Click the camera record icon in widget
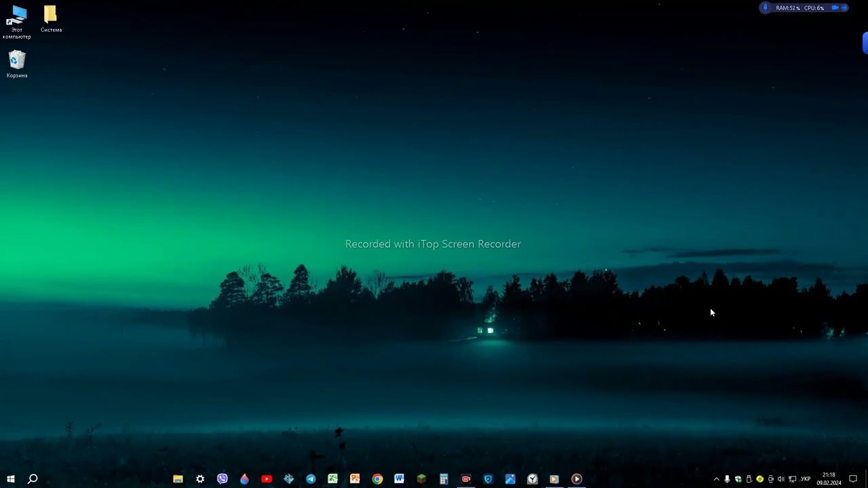Image resolution: width=868 pixels, height=488 pixels. point(835,7)
